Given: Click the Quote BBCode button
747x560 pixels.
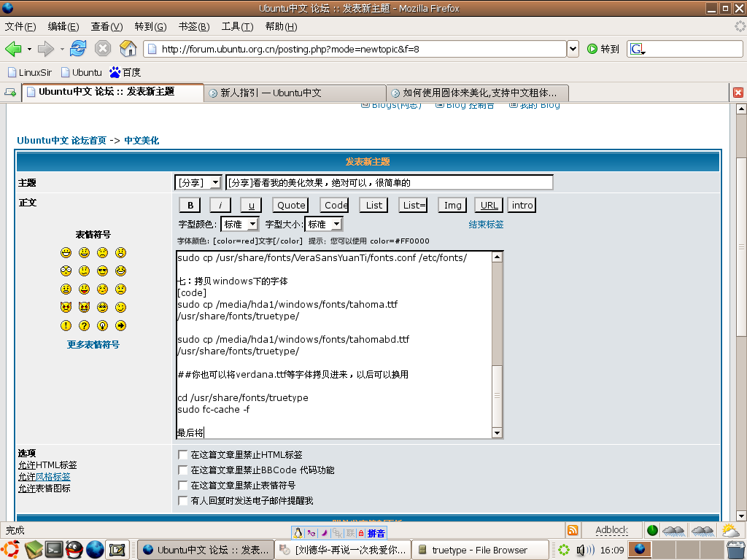Looking at the screenshot, I should tap(291, 205).
